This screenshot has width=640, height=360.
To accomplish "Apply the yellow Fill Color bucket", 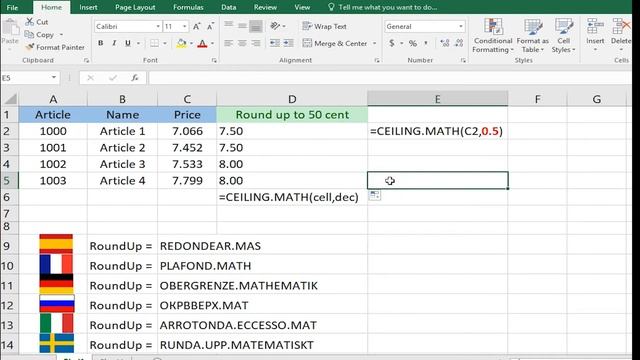I will pyautogui.click(x=182, y=43).
